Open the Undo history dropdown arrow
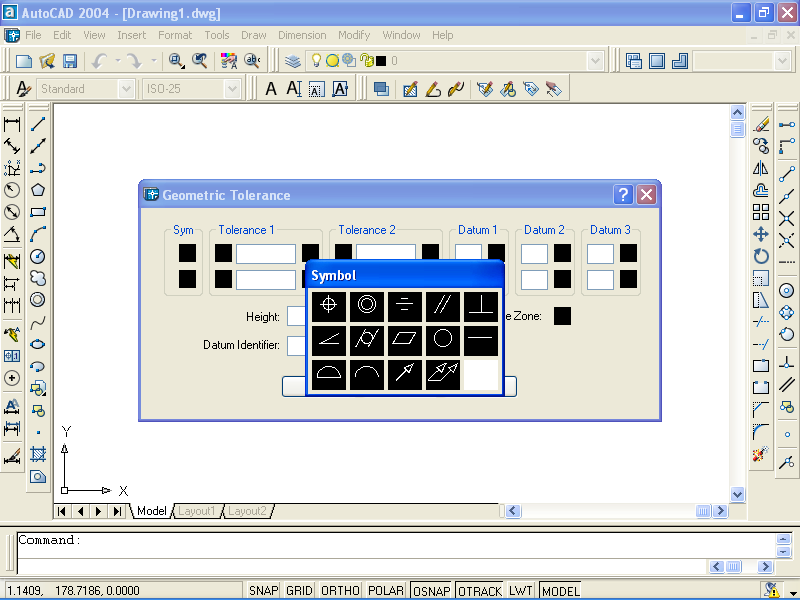The image size is (800, 600). click(x=117, y=61)
